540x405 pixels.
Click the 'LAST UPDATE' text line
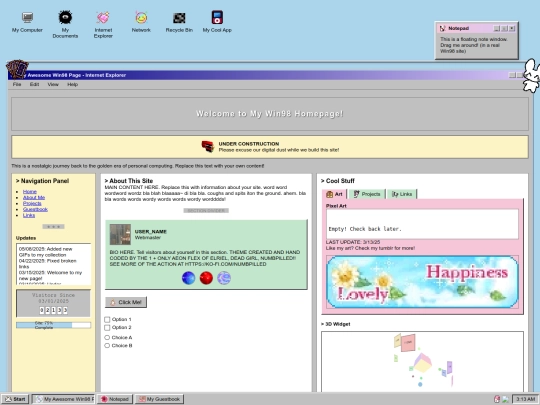(x=353, y=242)
